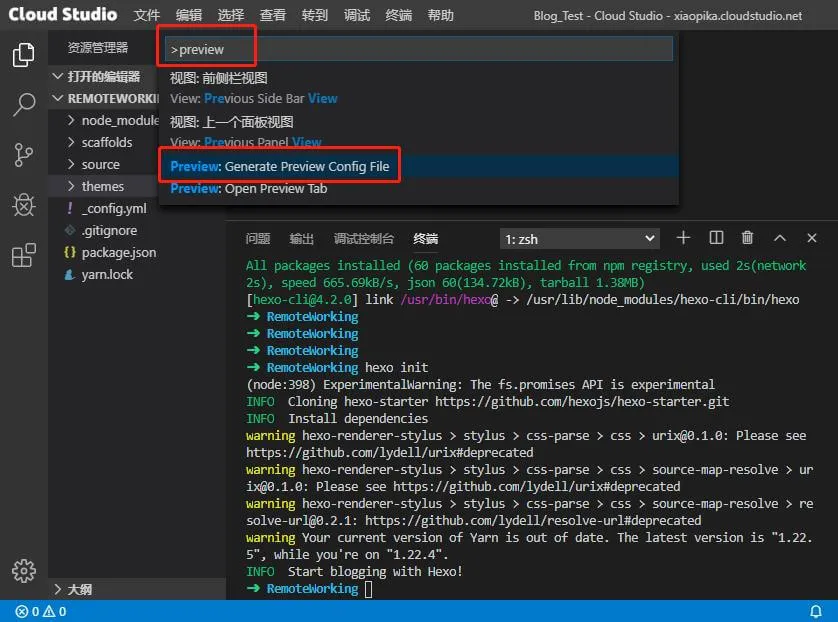The width and height of the screenshot is (838, 622).
Task: Collapse the REMOTEWORKING folder section
Action: (x=104, y=98)
